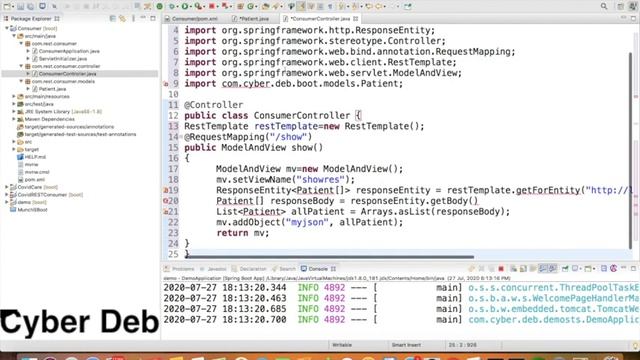
Task: Click the green Run launch icon
Action: click(x=185, y=6)
